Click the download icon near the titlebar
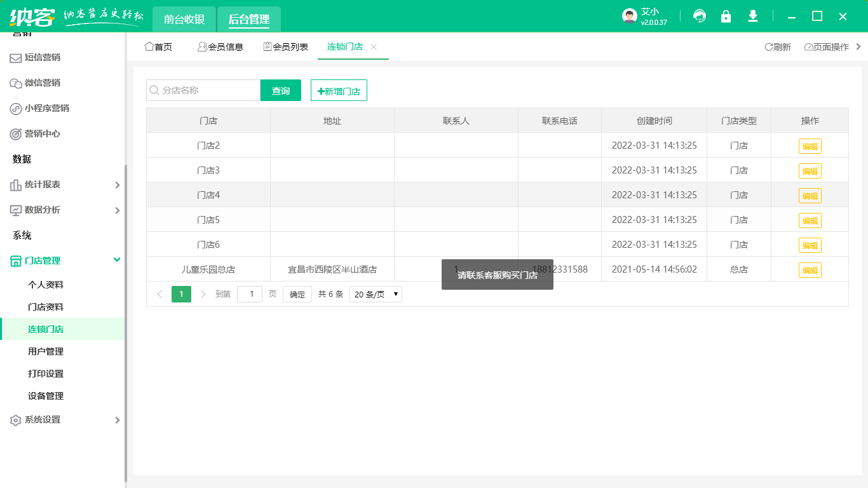 pos(752,17)
